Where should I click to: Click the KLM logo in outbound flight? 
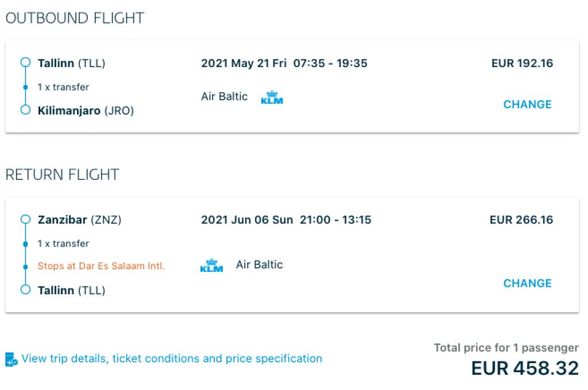click(x=272, y=97)
